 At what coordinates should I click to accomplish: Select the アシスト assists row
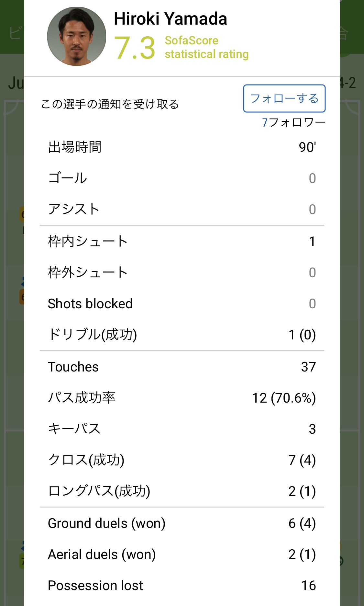182,209
